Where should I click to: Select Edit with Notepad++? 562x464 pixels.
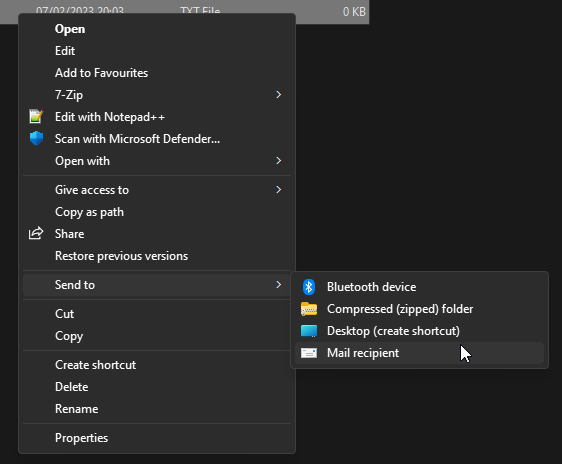(157, 117)
